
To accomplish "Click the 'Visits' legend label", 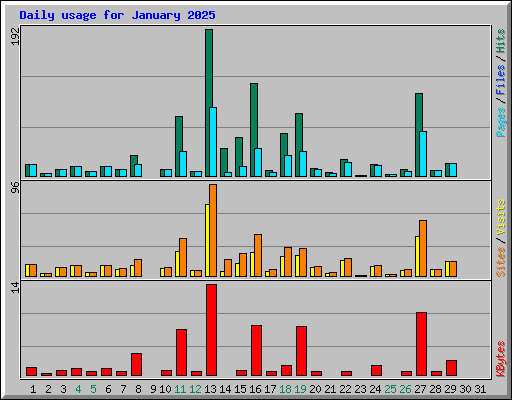I will click(501, 217).
